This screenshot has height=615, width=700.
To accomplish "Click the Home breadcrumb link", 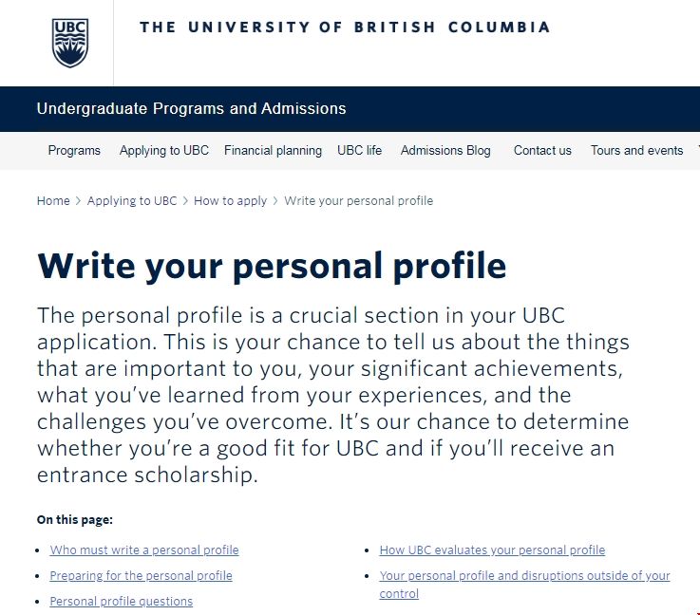I will [x=53, y=201].
